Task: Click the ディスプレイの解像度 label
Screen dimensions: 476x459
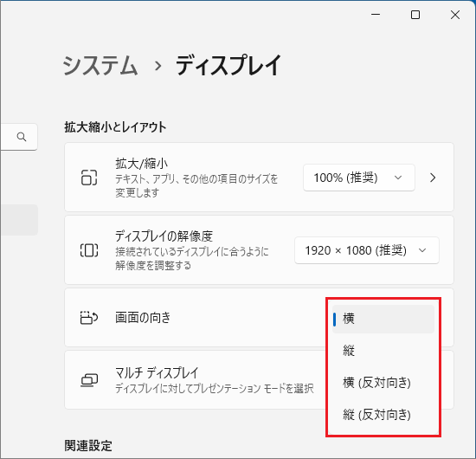Action: (164, 236)
